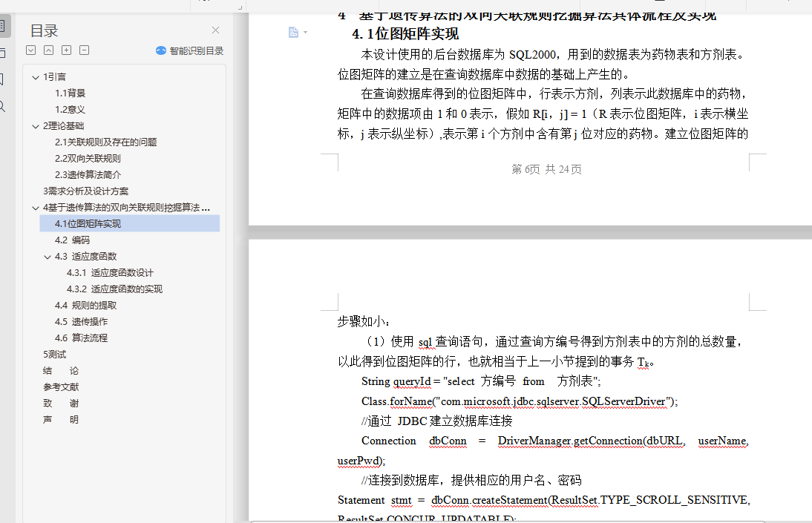Go to 声 明 outline entry
812x523 pixels.
(x=61, y=419)
